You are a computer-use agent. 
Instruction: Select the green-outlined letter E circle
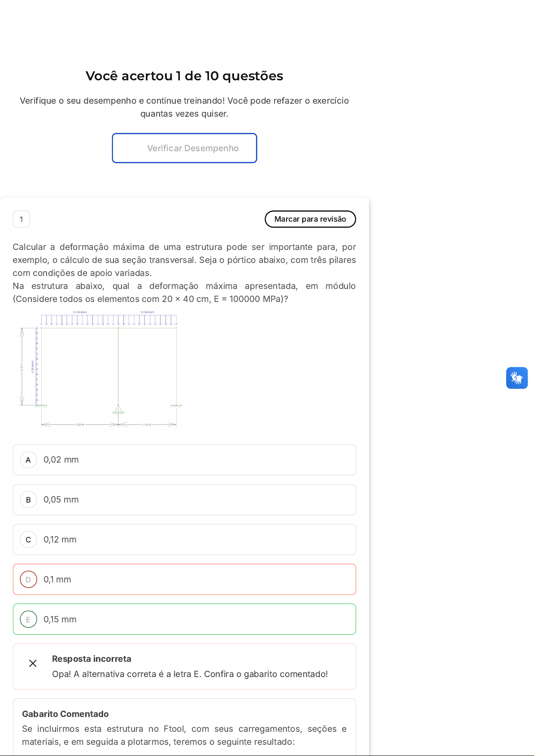(x=28, y=620)
